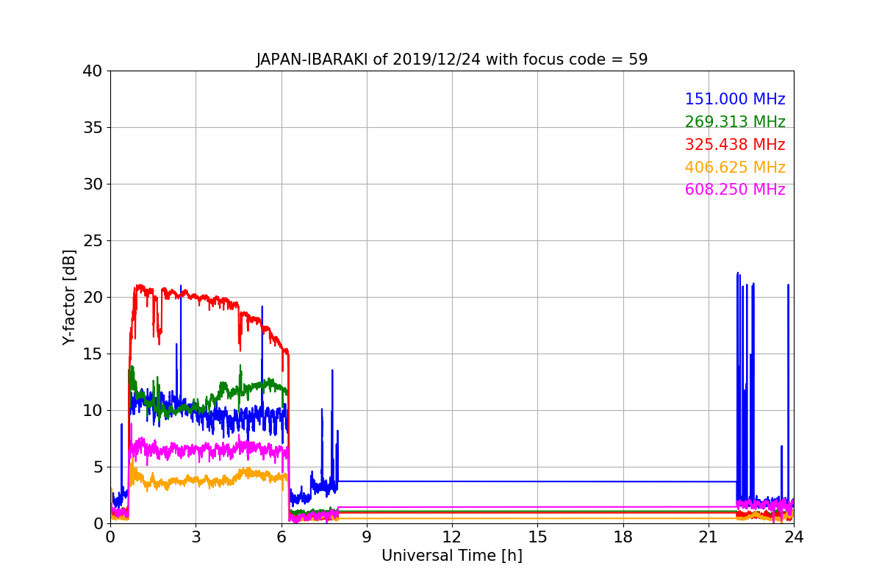Image resolution: width=882 pixels, height=588 pixels.
Task: Select the 608.250 MHz legend label
Action: point(735,190)
